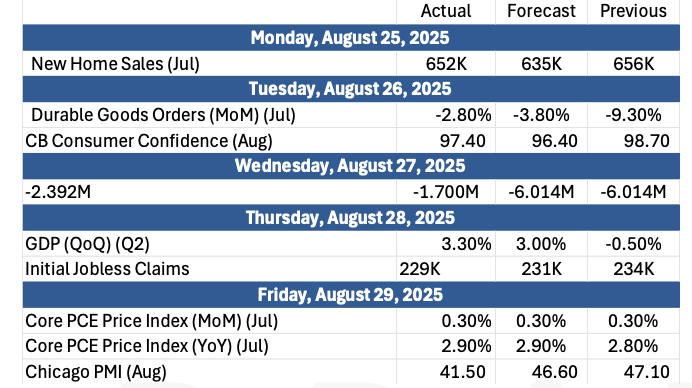692x388 pixels.
Task: Select the Friday, August 29, 2025 header row
Action: [351, 295]
